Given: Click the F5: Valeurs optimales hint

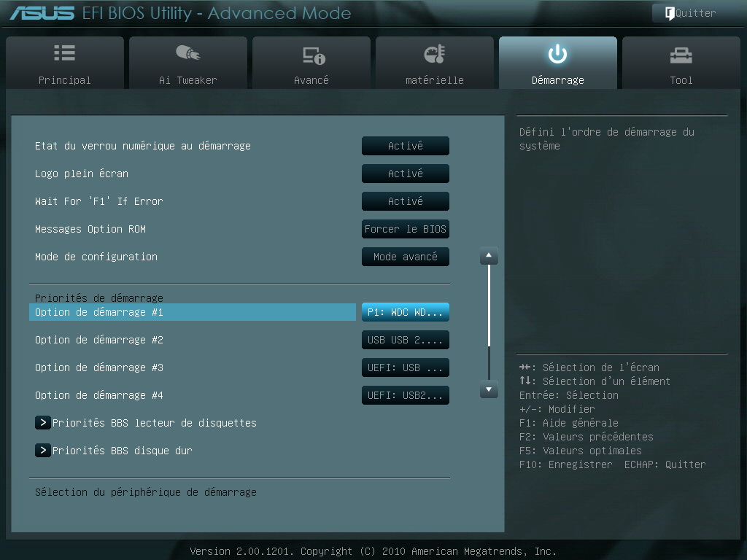Looking at the screenshot, I should coord(580,451).
